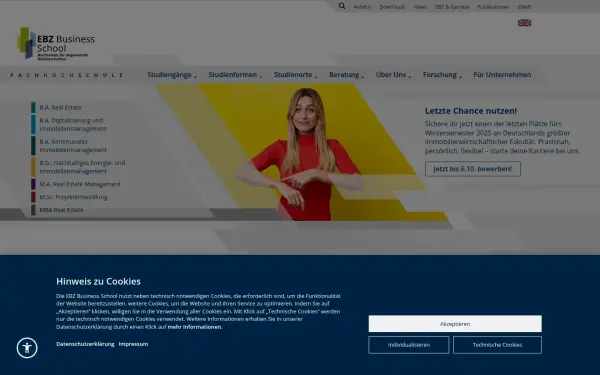The image size is (600, 375).
Task: Open the Impressum link
Action: click(x=133, y=344)
